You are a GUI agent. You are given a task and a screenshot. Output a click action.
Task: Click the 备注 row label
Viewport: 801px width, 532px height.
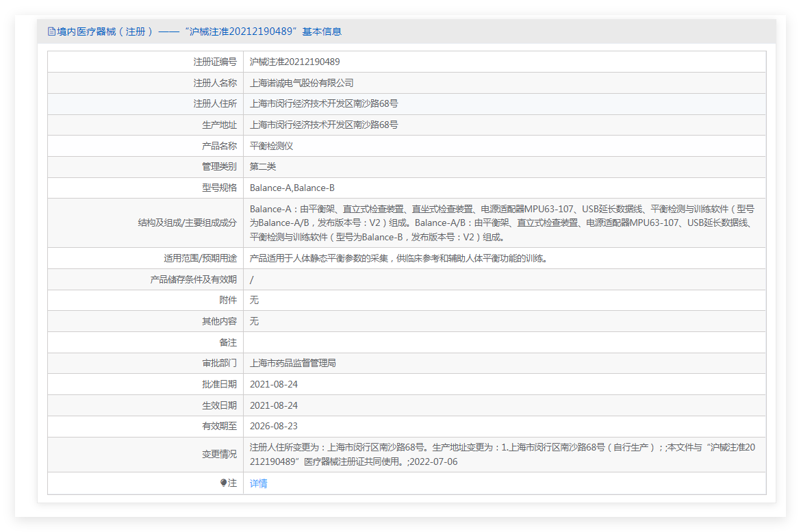coord(228,342)
